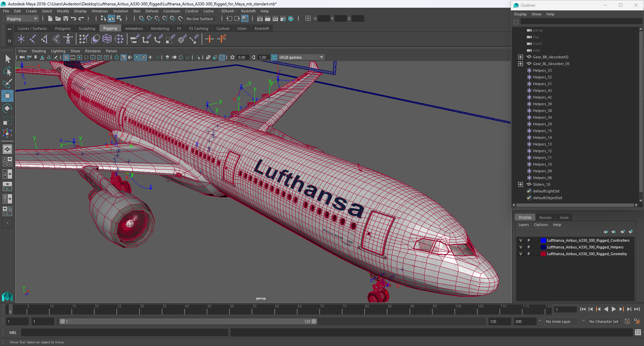Viewport: 644px width, 346px height.
Task: Expand Gear_BL_Absorber_05 in Outliner
Action: pos(521,64)
